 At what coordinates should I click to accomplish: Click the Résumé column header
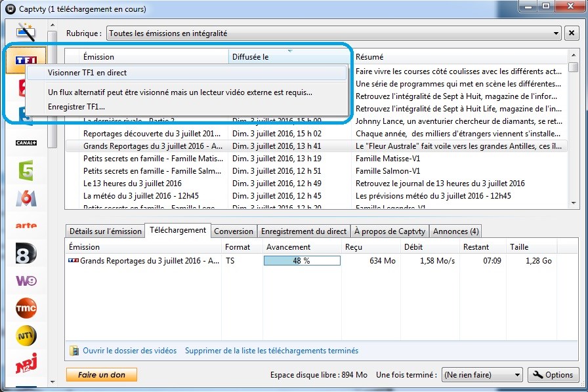coord(460,56)
